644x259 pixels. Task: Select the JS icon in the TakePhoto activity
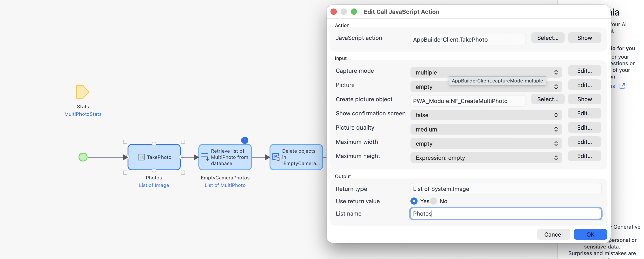point(141,157)
